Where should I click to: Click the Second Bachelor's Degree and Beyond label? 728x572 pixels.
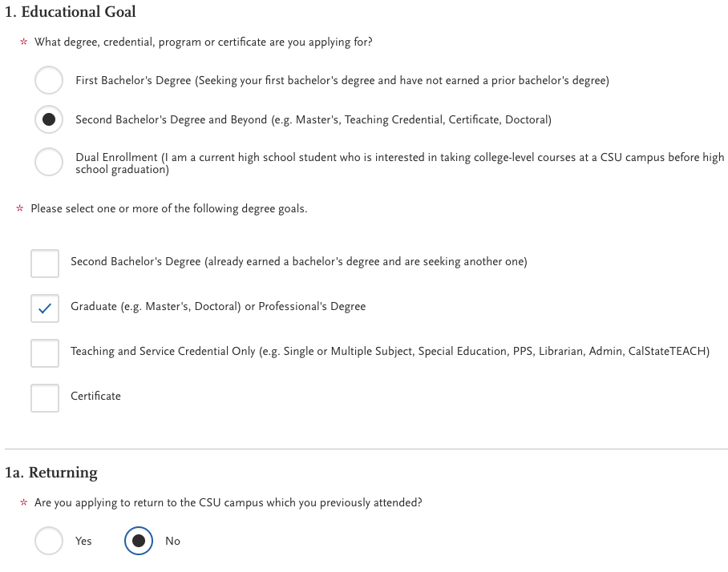pyautogui.click(x=313, y=120)
